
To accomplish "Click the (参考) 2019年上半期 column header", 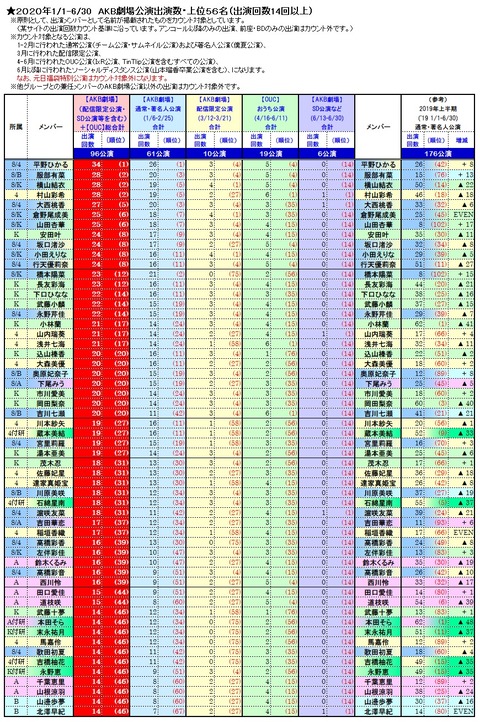I will (x=438, y=113).
